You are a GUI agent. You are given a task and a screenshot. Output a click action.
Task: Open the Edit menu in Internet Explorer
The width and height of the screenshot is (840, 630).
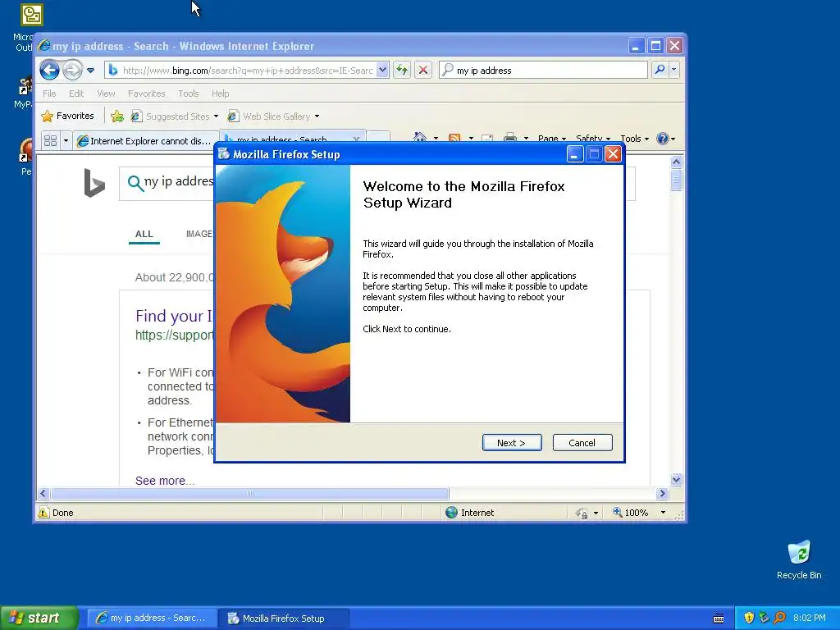pos(76,94)
